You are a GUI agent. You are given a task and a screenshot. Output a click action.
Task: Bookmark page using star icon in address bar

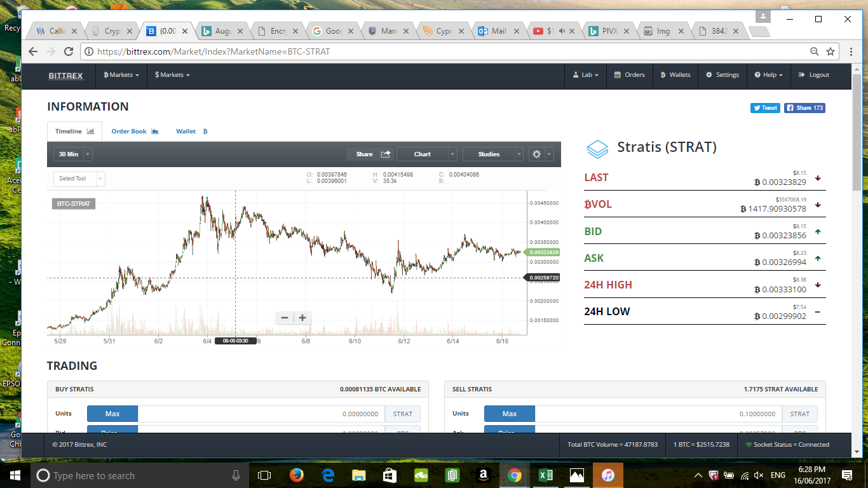click(x=831, y=51)
